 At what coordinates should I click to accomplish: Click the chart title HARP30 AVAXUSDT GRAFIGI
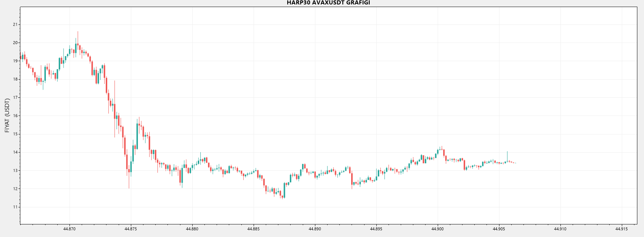328,3
